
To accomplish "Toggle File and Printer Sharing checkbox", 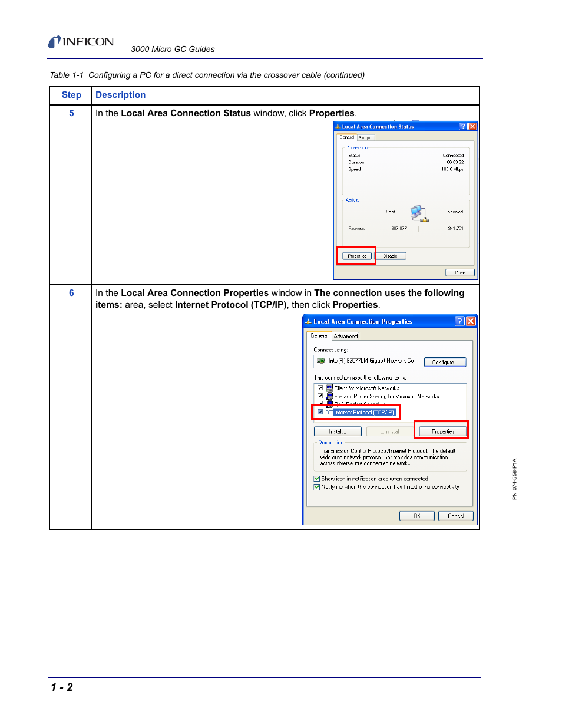I will [320, 396].
